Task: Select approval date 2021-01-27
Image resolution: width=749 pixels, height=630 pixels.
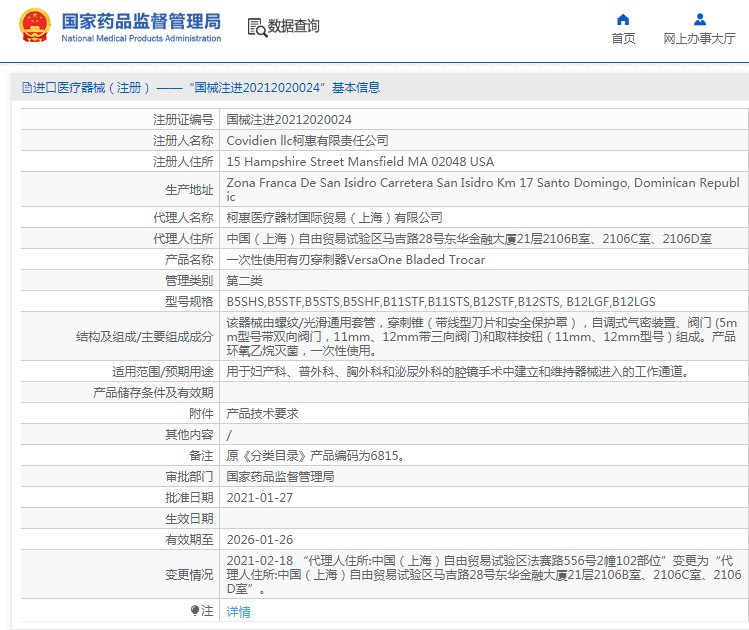Action: 260,498
